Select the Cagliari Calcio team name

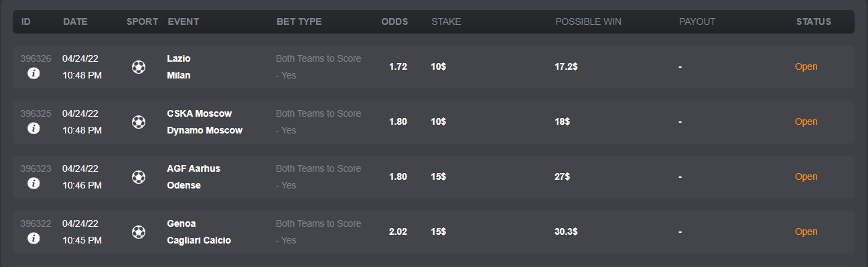click(x=199, y=240)
